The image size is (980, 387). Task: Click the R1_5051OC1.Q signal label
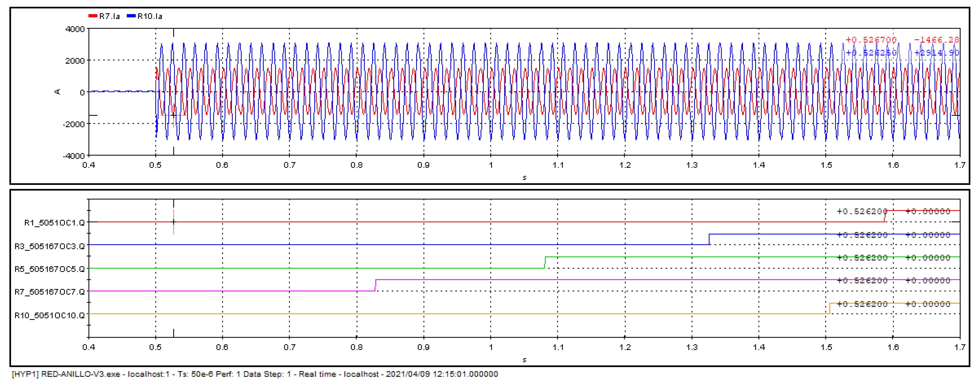coord(54,223)
